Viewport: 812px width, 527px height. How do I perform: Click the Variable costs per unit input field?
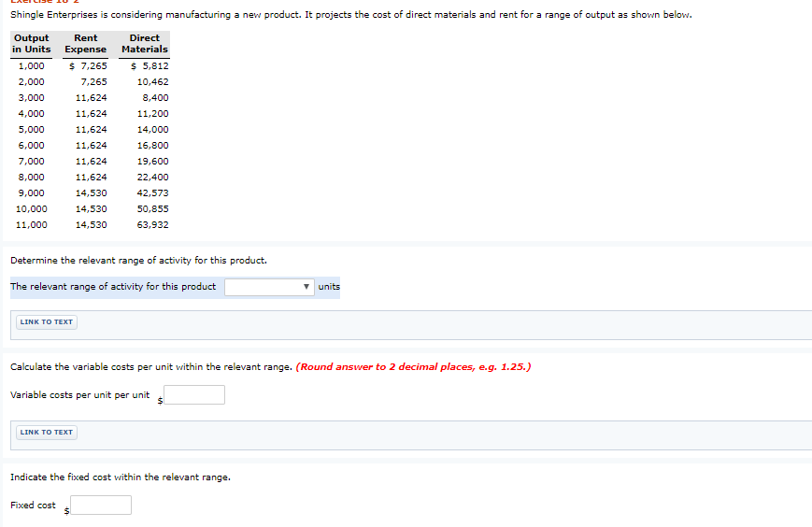tap(194, 395)
